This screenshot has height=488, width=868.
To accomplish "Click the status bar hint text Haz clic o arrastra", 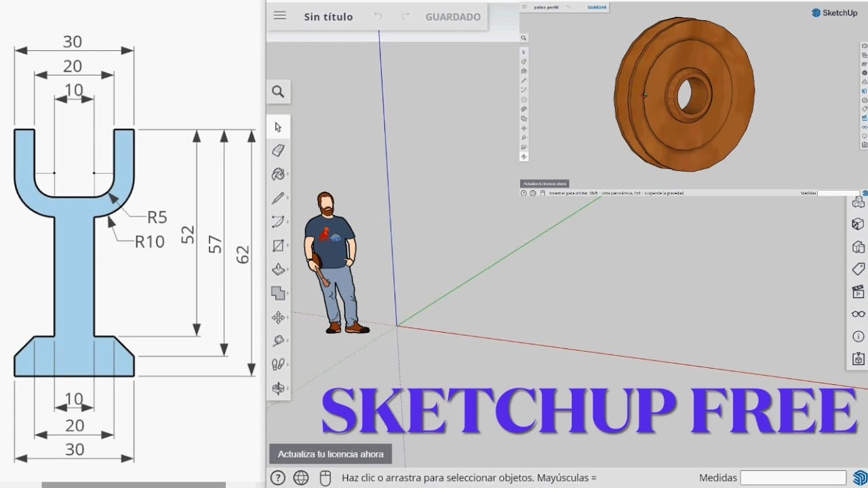I will tap(469, 478).
